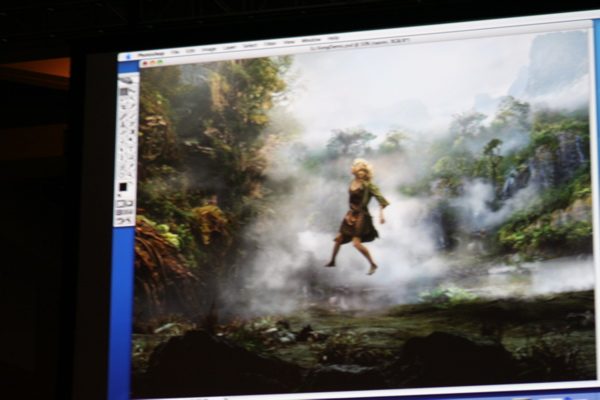Screen dimensions: 600x400
Task: Toggle the screen mode button
Action: pos(125,212)
